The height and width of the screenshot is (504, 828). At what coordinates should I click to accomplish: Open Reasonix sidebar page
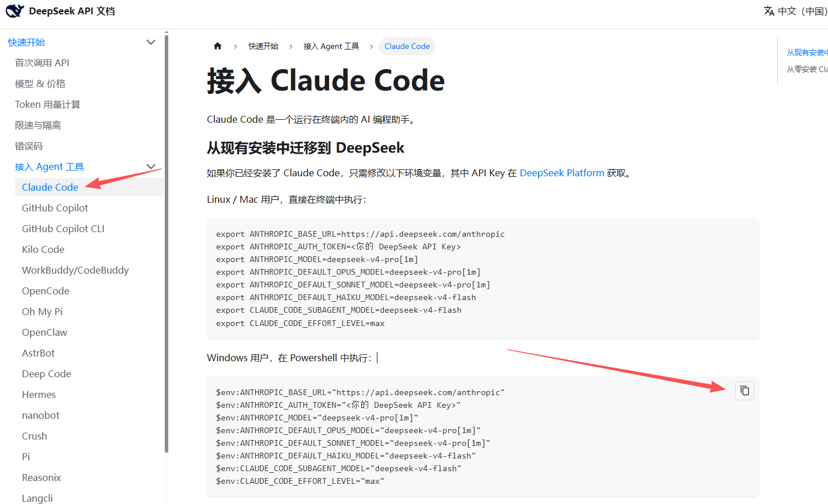(41, 478)
